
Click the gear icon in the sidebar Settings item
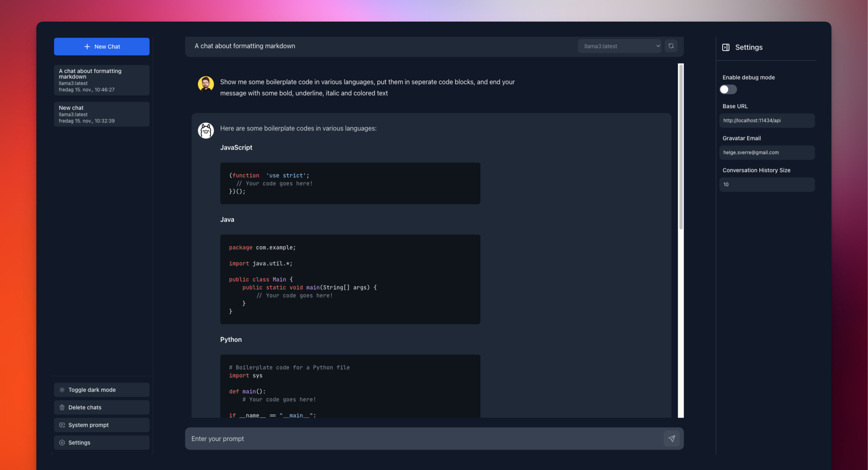pyautogui.click(x=62, y=442)
